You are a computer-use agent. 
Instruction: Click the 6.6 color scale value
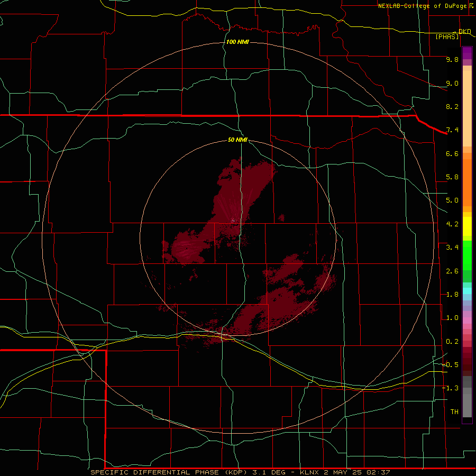(x=452, y=153)
